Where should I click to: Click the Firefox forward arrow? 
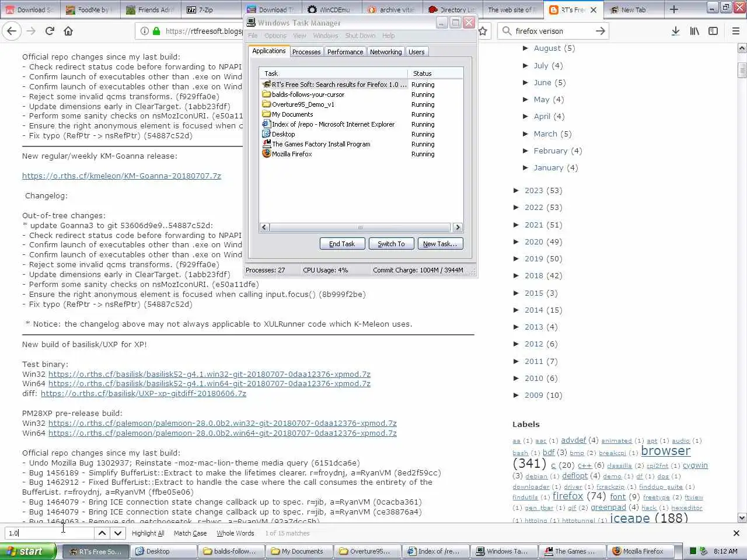pos(31,31)
